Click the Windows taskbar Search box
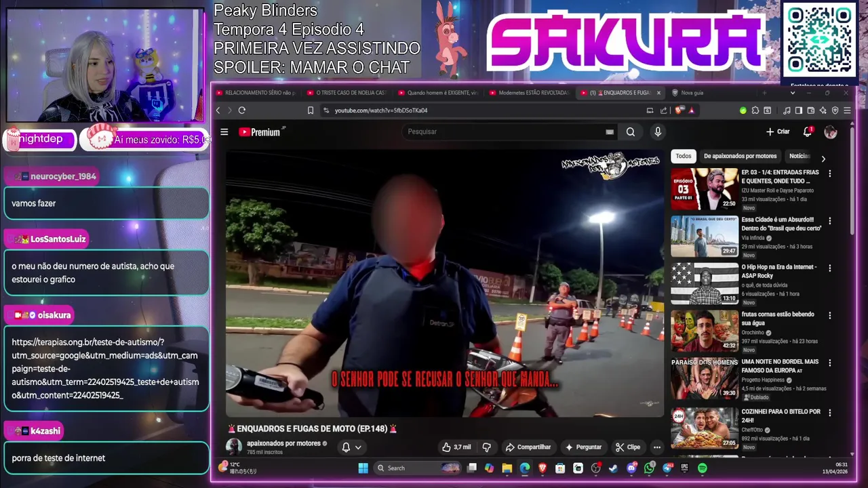The width and height of the screenshot is (868, 488). pos(418,468)
